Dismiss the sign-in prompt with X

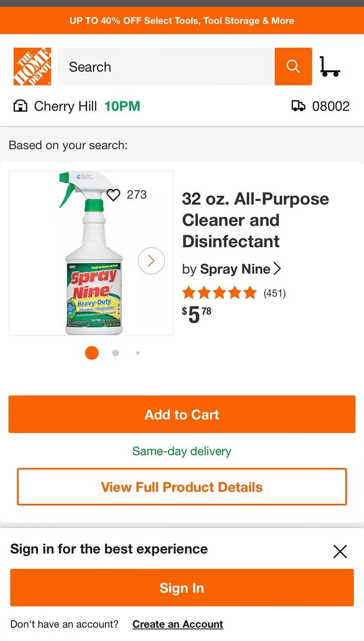pos(340,551)
